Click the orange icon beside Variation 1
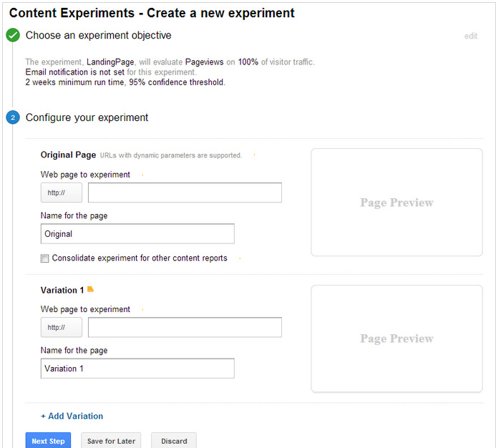 pos(90,290)
